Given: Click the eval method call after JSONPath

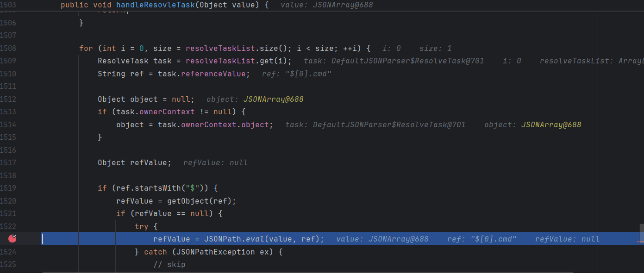Looking at the screenshot, I should click(x=255, y=239).
